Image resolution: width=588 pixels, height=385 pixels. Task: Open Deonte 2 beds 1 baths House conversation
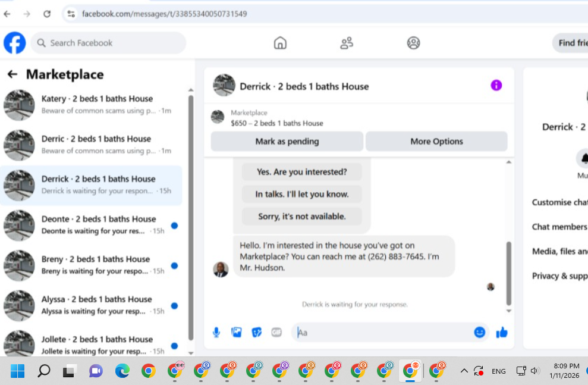tap(91, 225)
